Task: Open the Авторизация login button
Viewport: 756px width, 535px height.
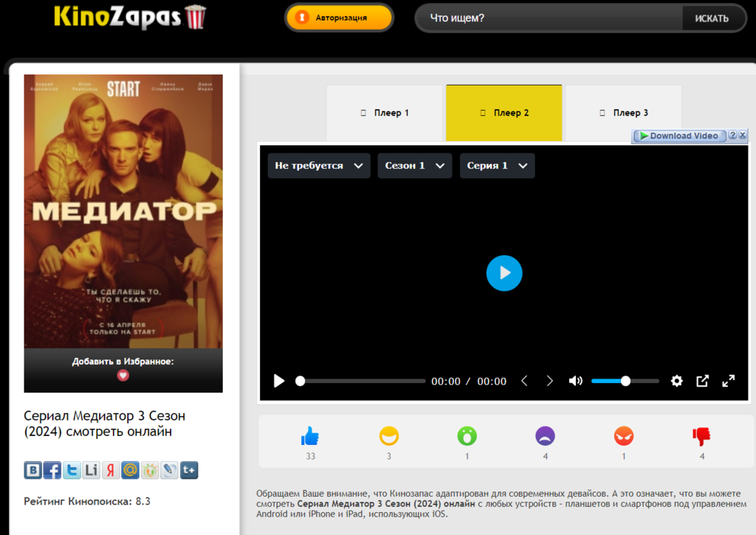Action: pos(339,18)
